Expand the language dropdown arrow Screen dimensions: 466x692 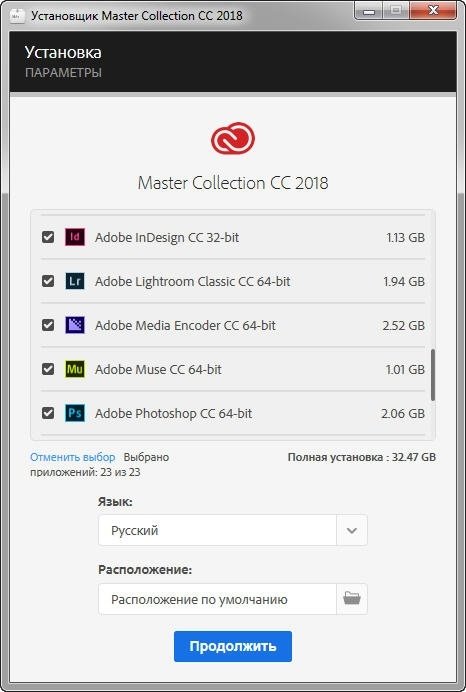click(x=352, y=530)
